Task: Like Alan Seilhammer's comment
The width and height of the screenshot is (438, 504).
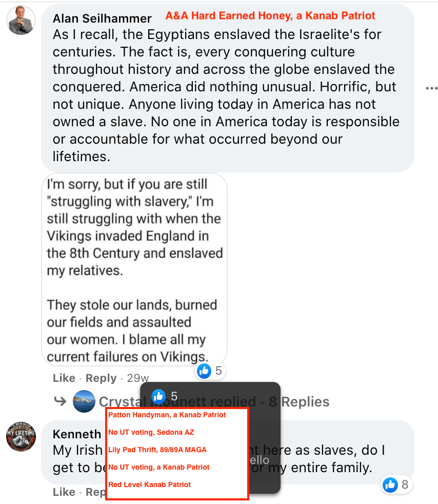Action: click(x=64, y=378)
